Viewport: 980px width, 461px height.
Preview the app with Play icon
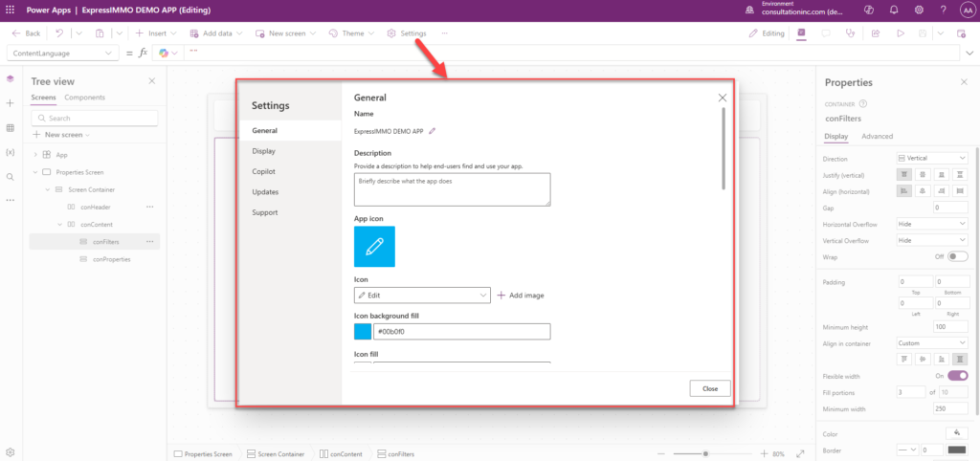coord(901,33)
